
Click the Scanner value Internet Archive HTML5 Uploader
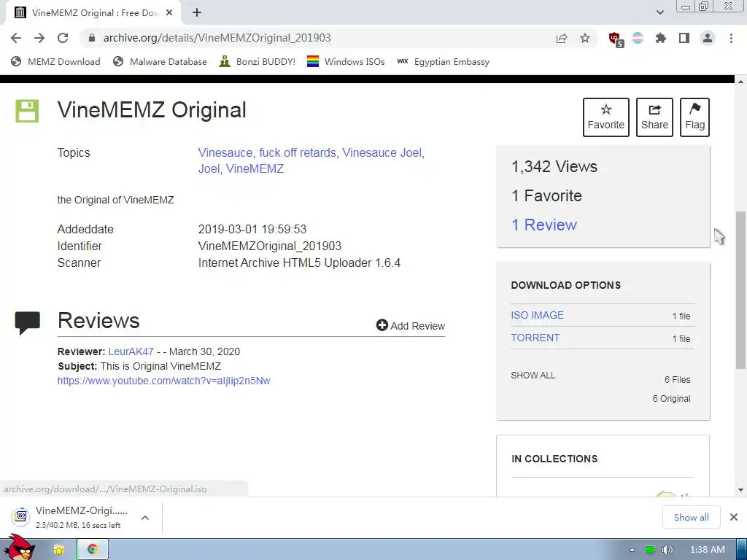pyautogui.click(x=299, y=262)
